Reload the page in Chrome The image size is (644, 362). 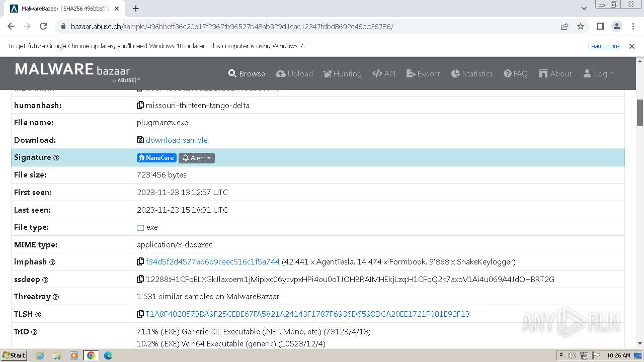(x=43, y=26)
